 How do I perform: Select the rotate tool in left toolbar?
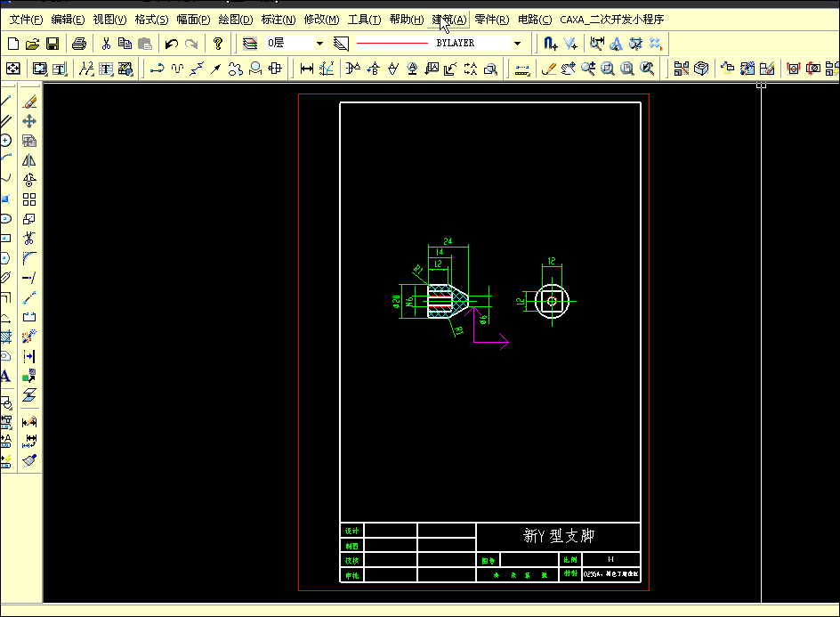coord(29,180)
